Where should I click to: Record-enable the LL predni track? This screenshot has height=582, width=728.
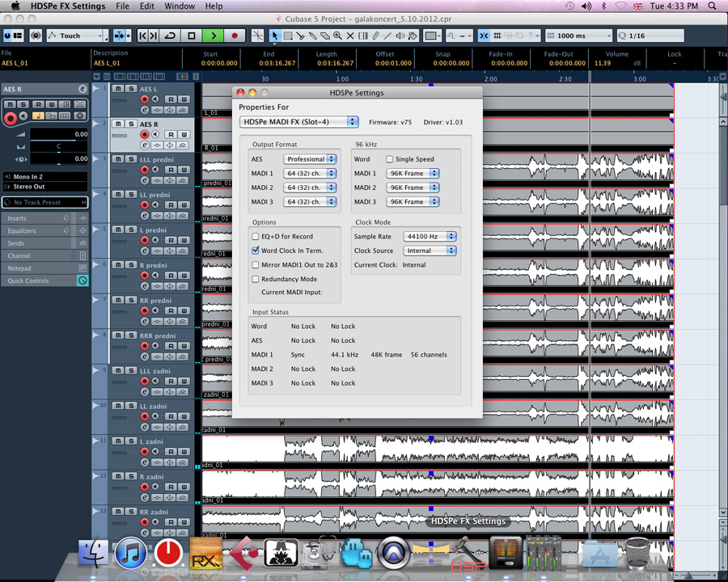[x=145, y=205]
